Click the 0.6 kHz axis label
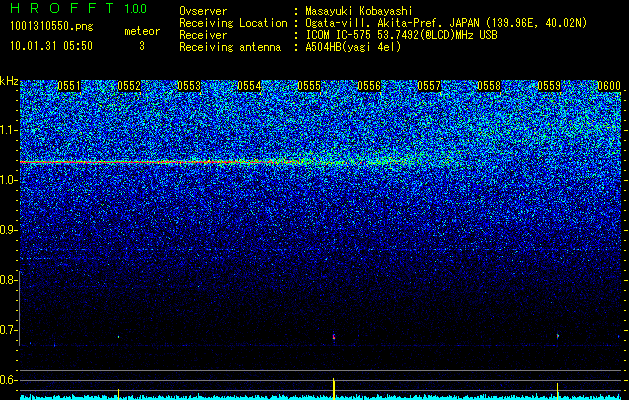The width and height of the screenshot is (629, 400). 7,380
